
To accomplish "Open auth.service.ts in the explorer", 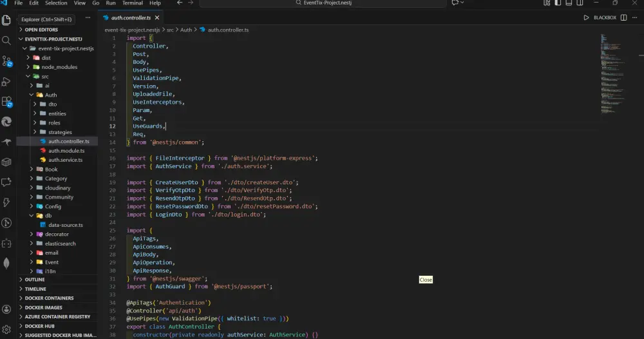I will pyautogui.click(x=65, y=160).
